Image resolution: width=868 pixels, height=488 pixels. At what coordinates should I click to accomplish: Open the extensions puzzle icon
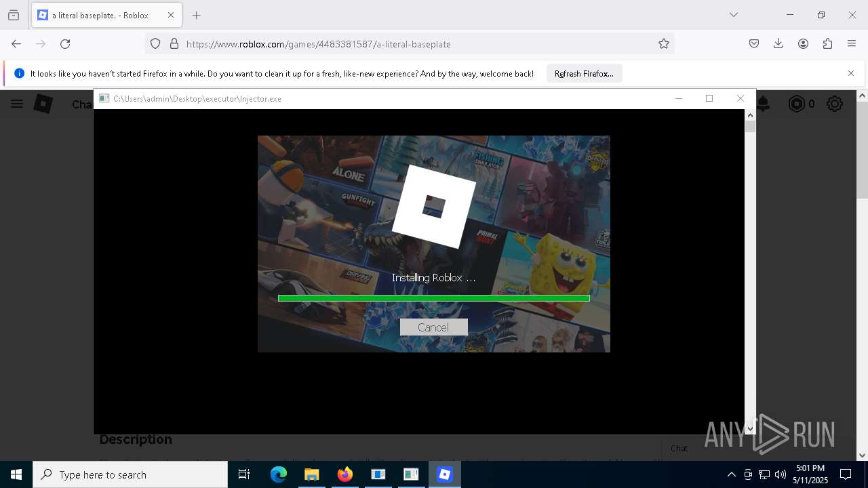[x=827, y=43]
